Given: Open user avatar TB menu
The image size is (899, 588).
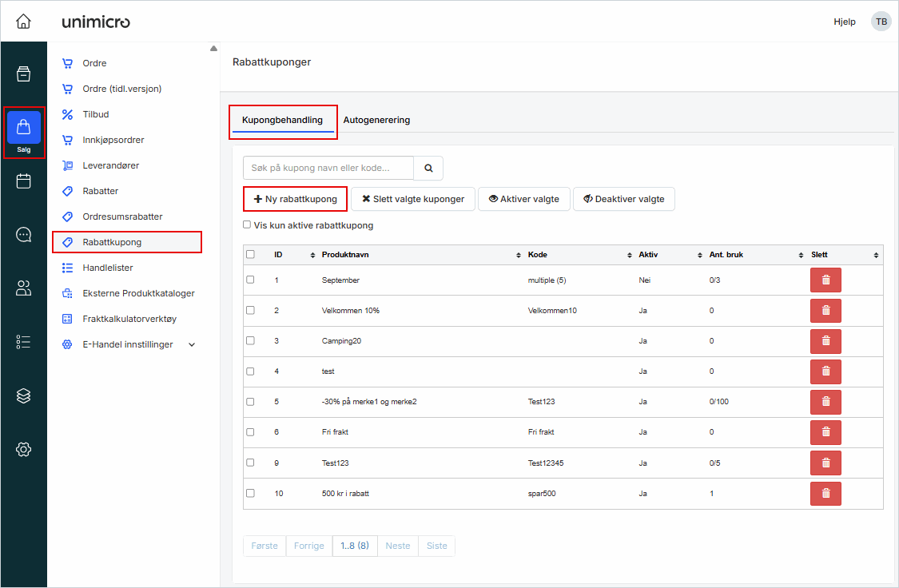Looking at the screenshot, I should click(881, 22).
